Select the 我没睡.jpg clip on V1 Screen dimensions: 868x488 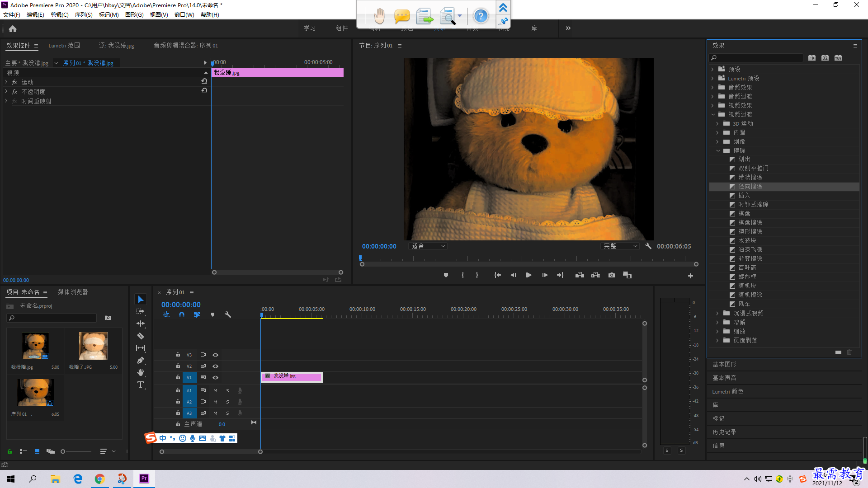click(292, 376)
